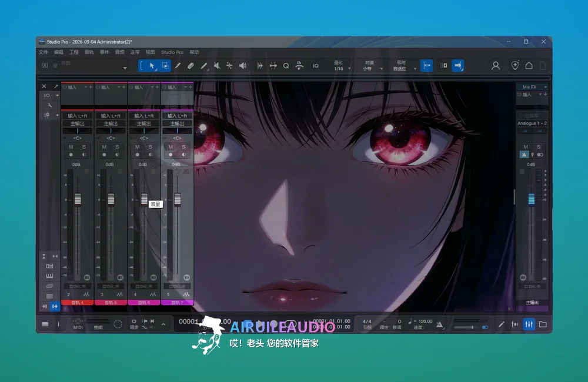Expand the parameter field dropdown arrow in toolbar
The image size is (588, 382).
coord(125,68)
